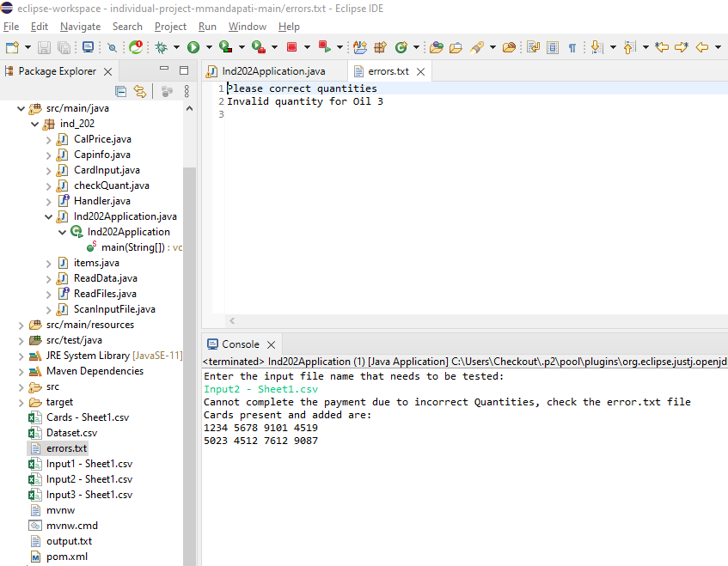Click the Next Annotation down-arrow icon
728x566 pixels.
pos(597,47)
